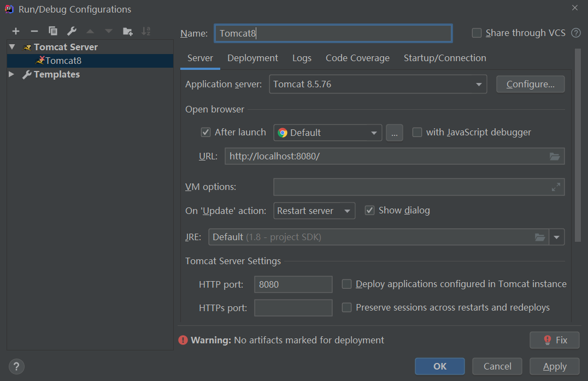This screenshot has width=588, height=381.
Task: Click the Configure... button
Action: pos(530,84)
